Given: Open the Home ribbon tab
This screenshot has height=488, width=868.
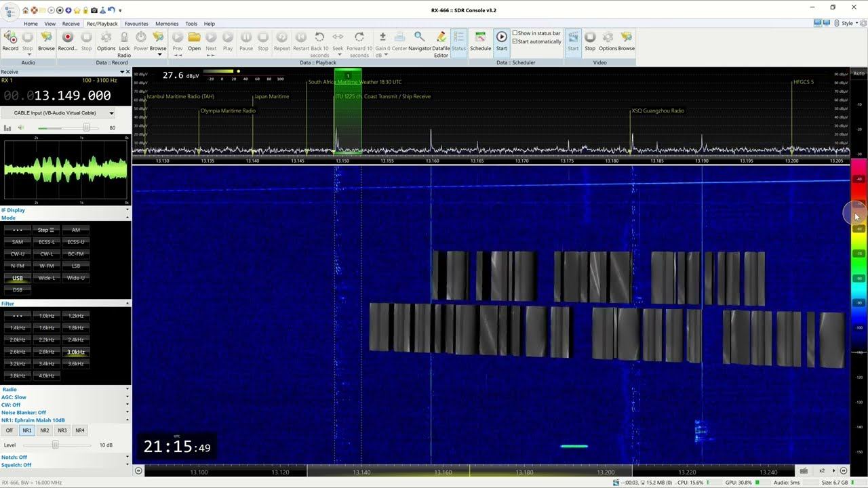Looking at the screenshot, I should [x=31, y=24].
